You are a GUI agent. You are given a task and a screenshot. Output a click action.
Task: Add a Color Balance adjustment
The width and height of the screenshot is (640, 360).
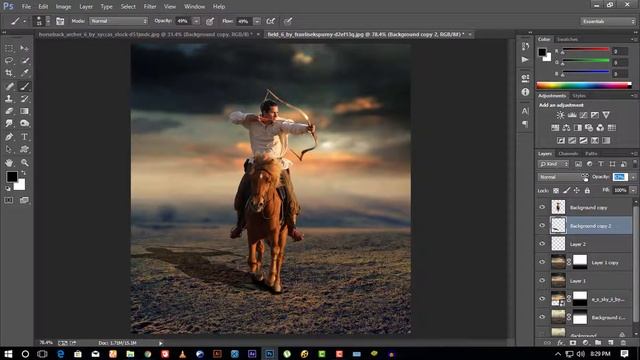point(567,128)
